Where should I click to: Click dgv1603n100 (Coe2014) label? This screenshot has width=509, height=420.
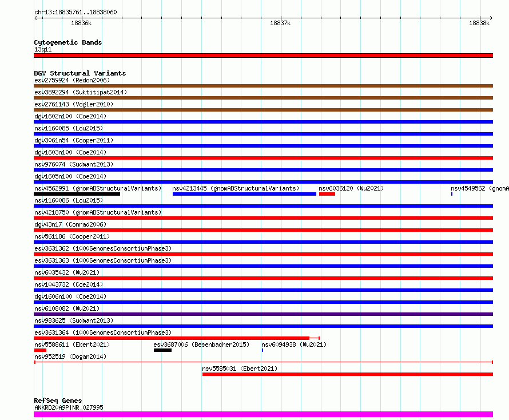click(70, 152)
